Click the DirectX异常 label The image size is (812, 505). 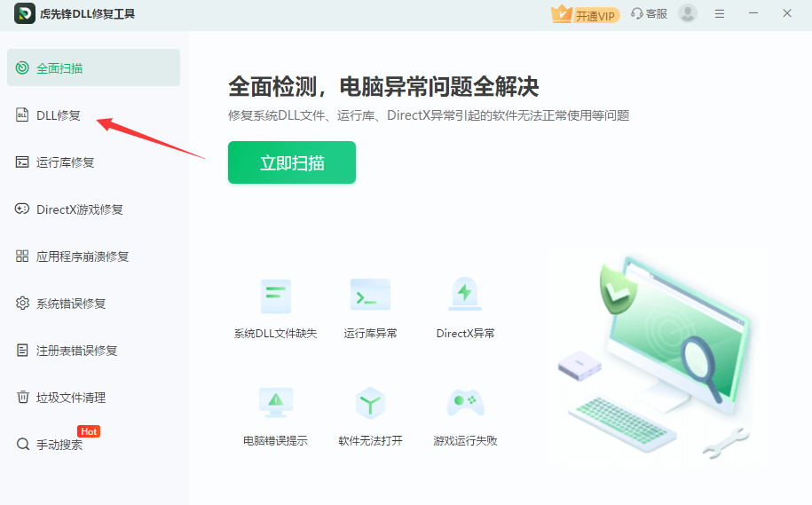point(465,334)
